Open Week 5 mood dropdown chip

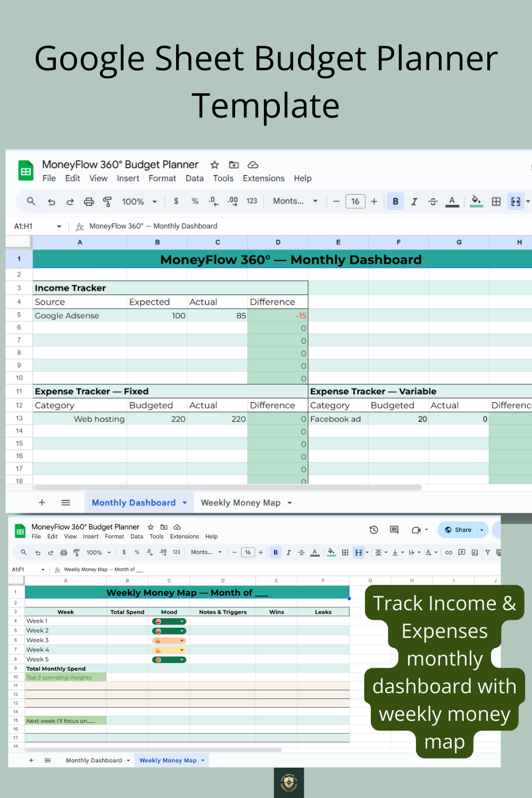[x=169, y=660]
